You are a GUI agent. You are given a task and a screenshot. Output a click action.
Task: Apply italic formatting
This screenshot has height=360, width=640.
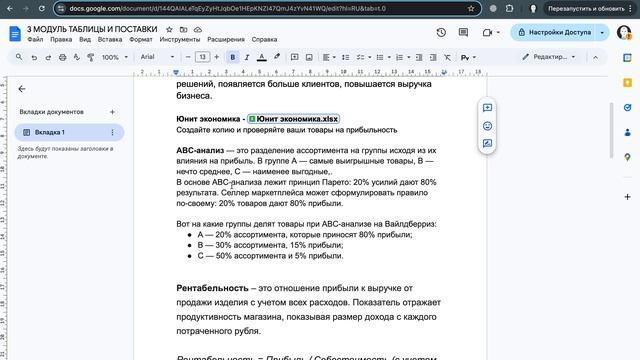click(x=247, y=58)
